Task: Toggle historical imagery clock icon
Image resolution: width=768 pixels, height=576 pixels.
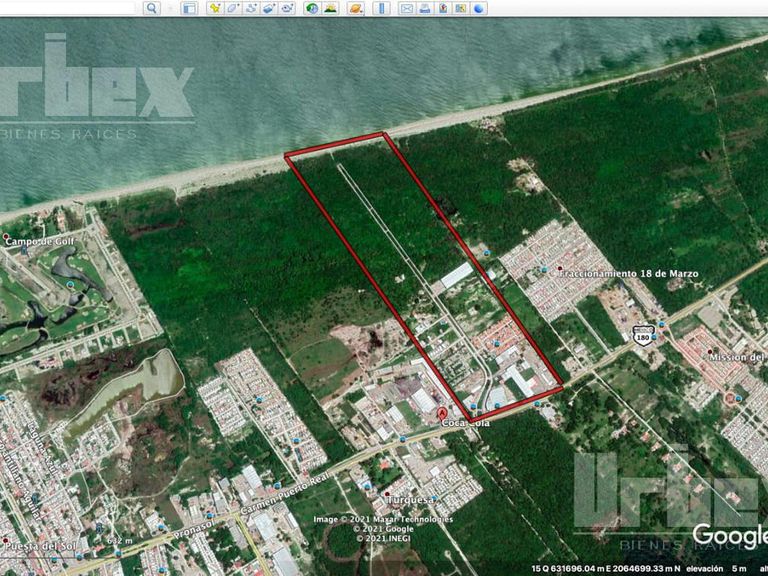Action: click(312, 8)
